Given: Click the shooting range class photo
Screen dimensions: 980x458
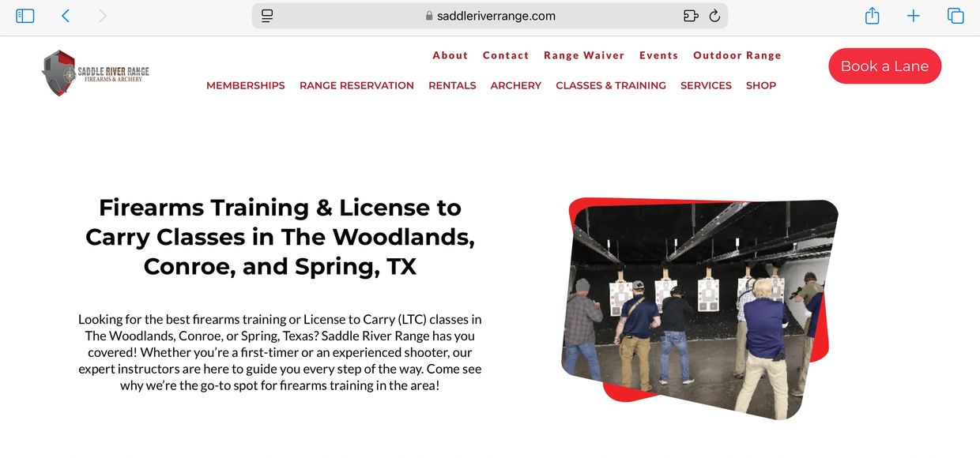Looking at the screenshot, I should click(699, 308).
